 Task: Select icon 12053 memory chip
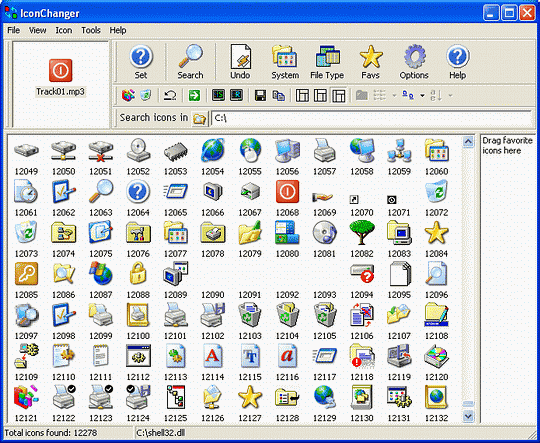coord(175,151)
